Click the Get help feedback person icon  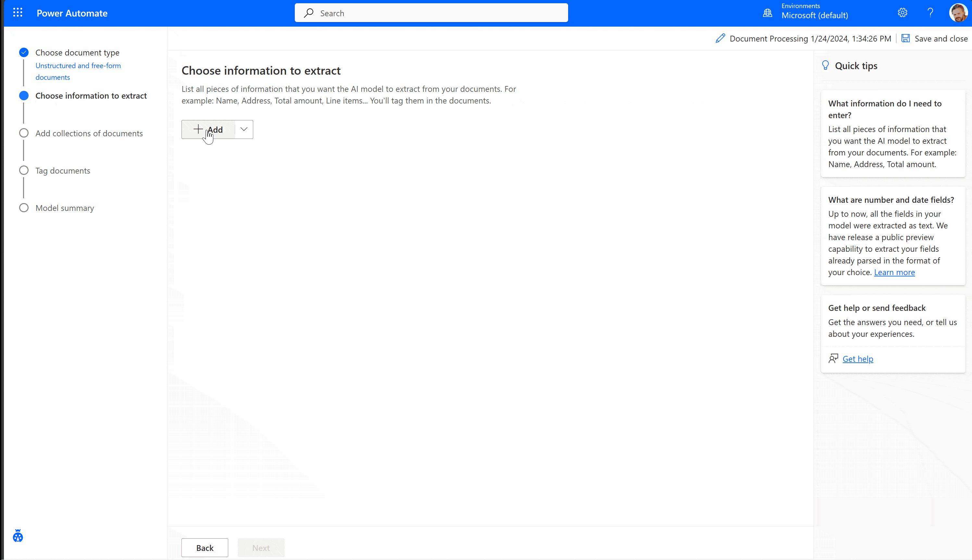(833, 359)
